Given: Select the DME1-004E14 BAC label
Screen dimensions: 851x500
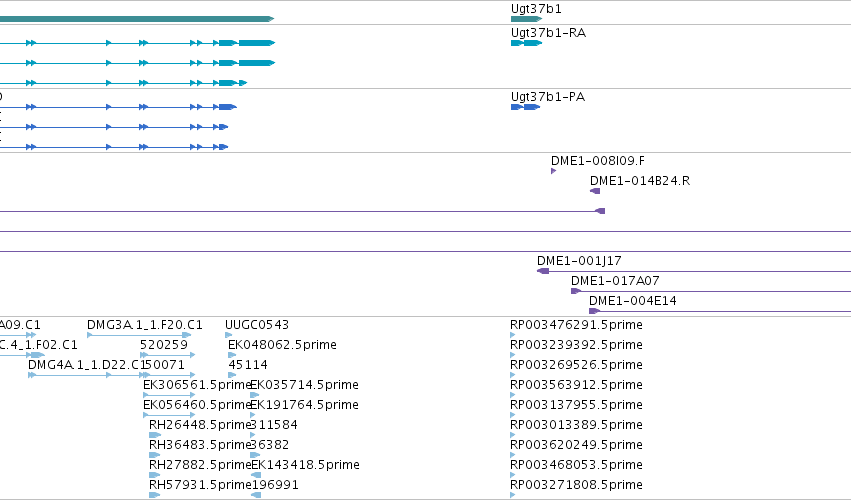Looking at the screenshot, I should click(x=632, y=301).
